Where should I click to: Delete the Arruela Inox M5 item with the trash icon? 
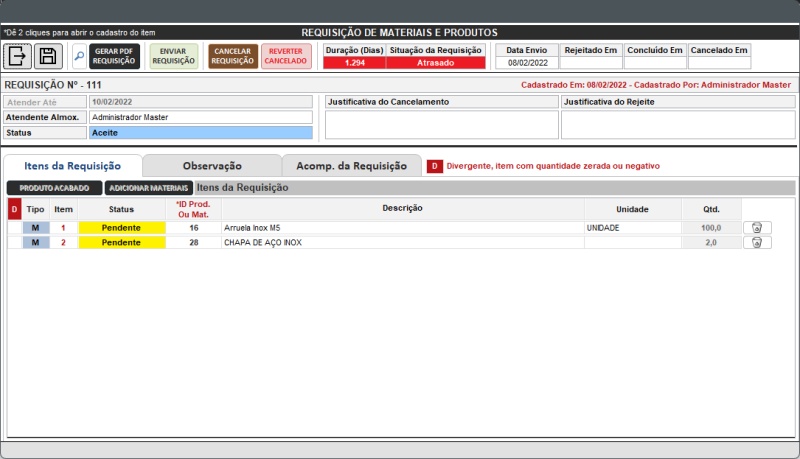757,228
